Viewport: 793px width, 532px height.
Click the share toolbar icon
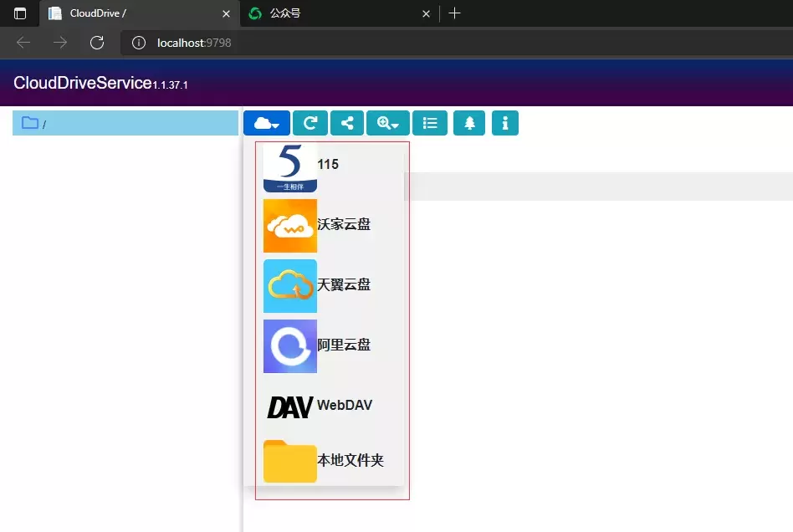pyautogui.click(x=347, y=123)
